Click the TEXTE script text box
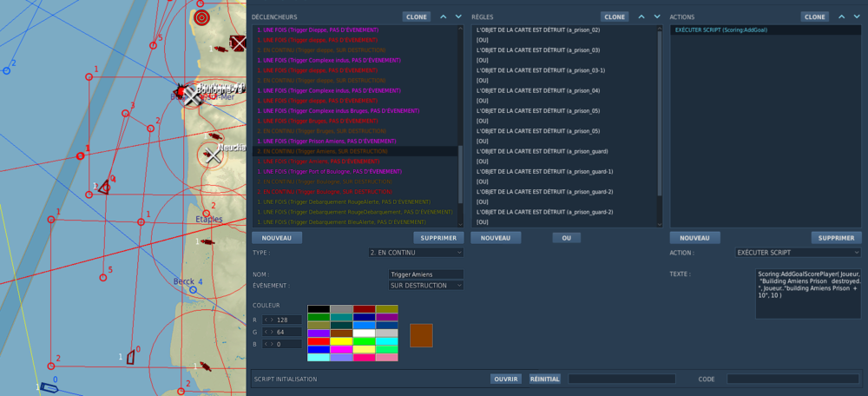 point(808,294)
